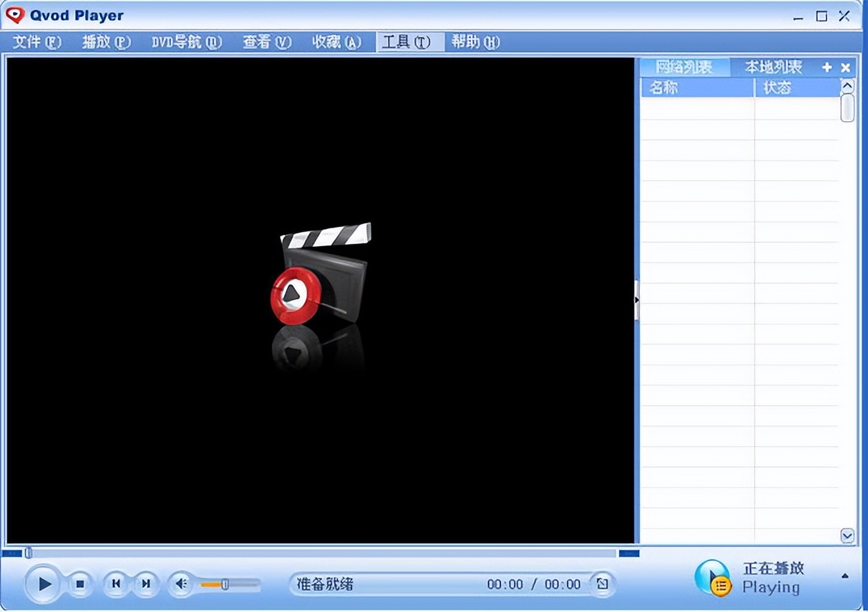Add a new playlist with the plus button
868x612 pixels.
point(827,67)
